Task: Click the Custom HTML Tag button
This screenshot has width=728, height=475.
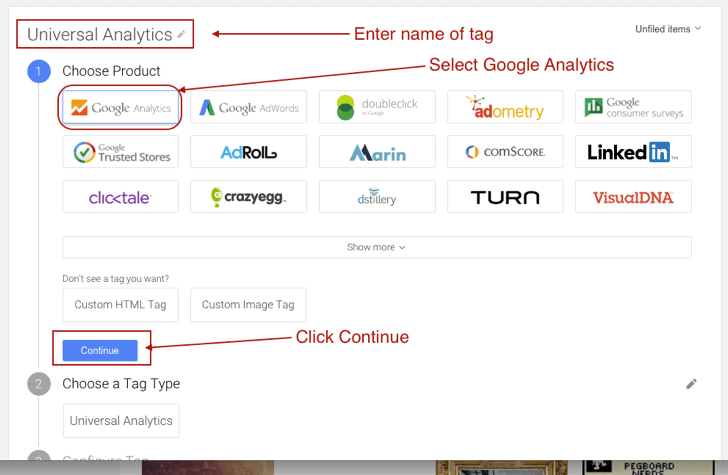Action: point(121,305)
